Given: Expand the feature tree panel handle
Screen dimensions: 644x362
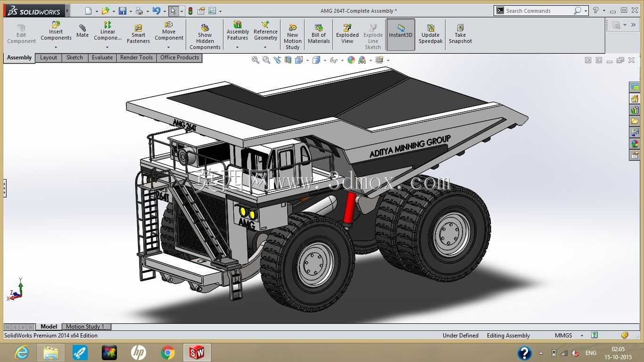Looking at the screenshot, I should 5,188.
